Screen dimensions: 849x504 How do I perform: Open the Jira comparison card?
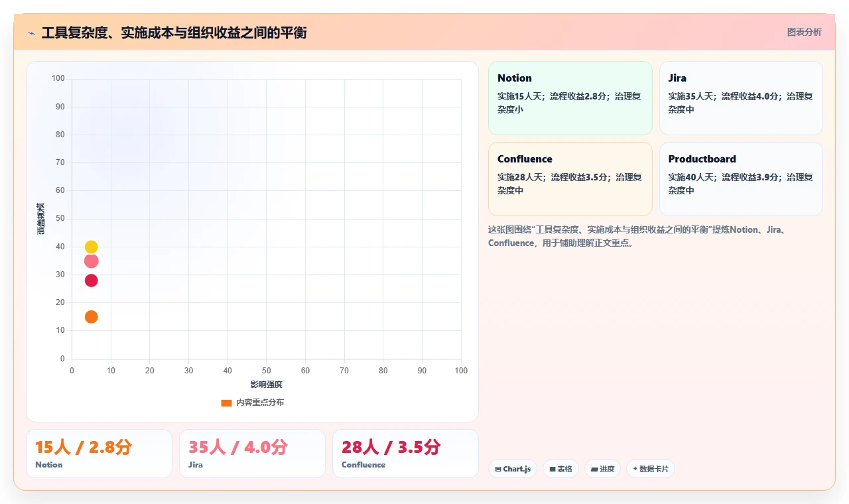pyautogui.click(x=741, y=98)
